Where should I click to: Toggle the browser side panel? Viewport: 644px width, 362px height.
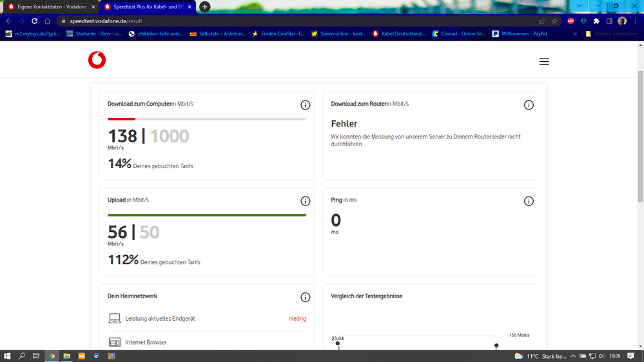pyautogui.click(x=609, y=21)
